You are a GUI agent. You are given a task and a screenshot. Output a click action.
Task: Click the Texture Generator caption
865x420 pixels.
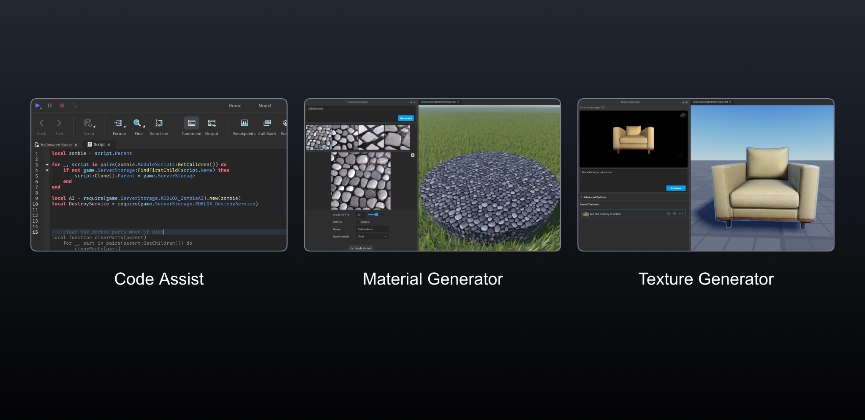706,279
